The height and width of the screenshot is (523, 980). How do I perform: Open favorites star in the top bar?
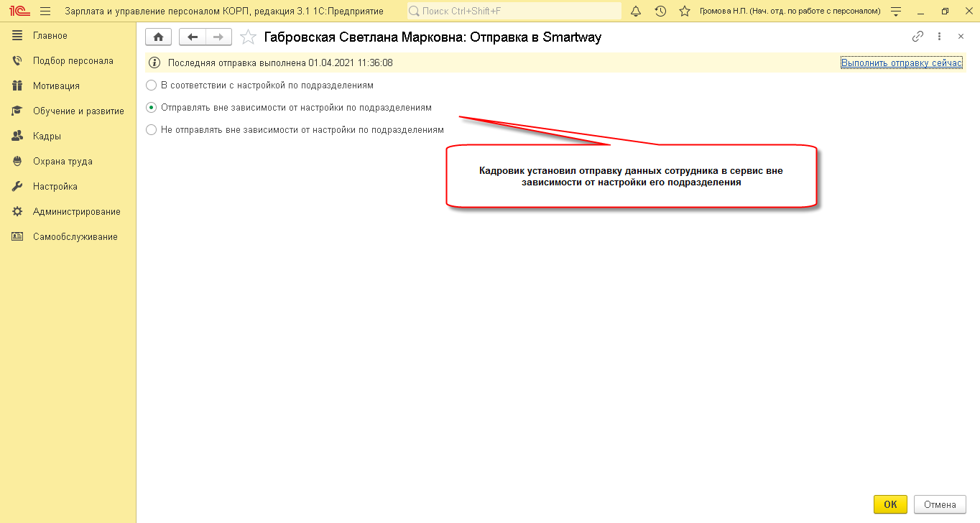tap(685, 11)
